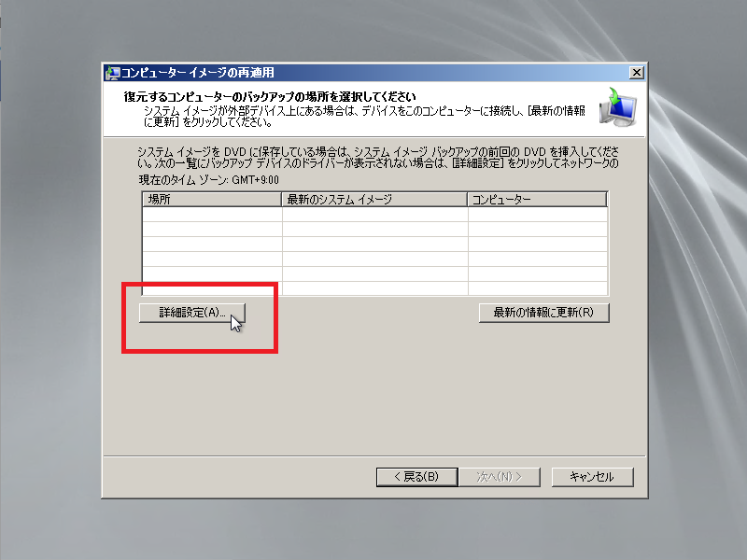This screenshot has width=747, height=560.
Task: Cancel the wizard with キャンセル button
Action: [x=592, y=477]
